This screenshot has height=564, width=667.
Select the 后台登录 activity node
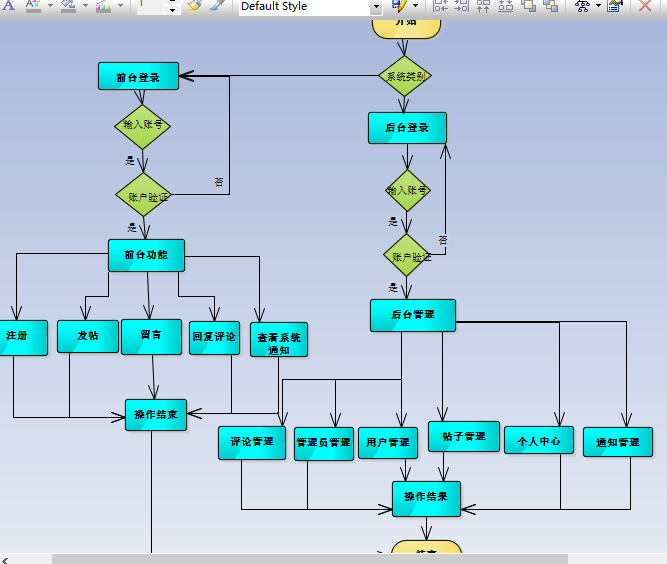[x=407, y=128]
